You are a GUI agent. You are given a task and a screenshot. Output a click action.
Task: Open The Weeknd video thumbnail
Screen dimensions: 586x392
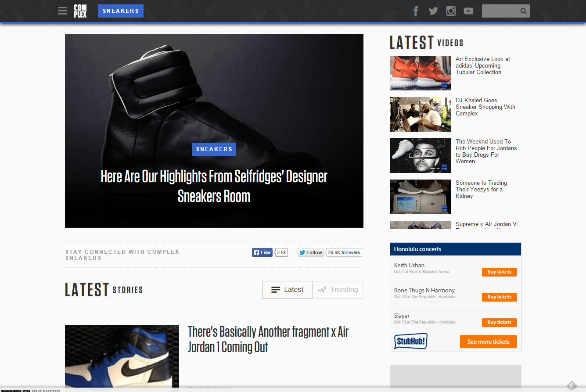tap(421, 155)
